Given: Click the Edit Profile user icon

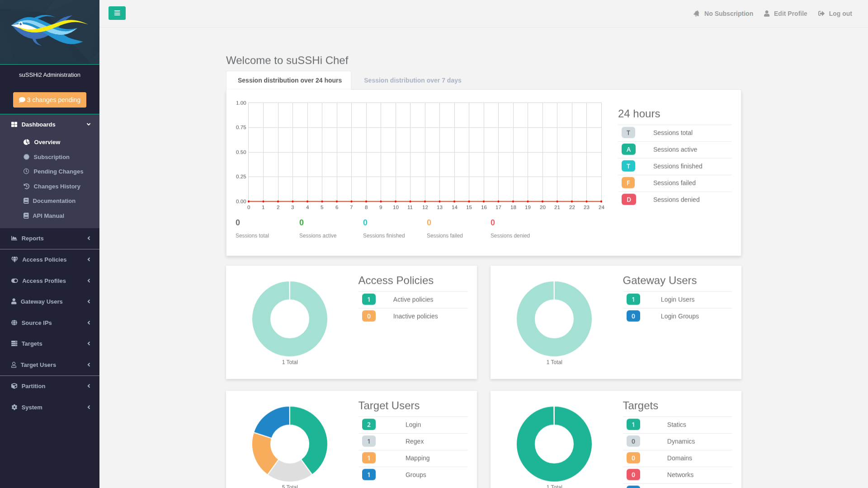Looking at the screenshot, I should pos(767,14).
